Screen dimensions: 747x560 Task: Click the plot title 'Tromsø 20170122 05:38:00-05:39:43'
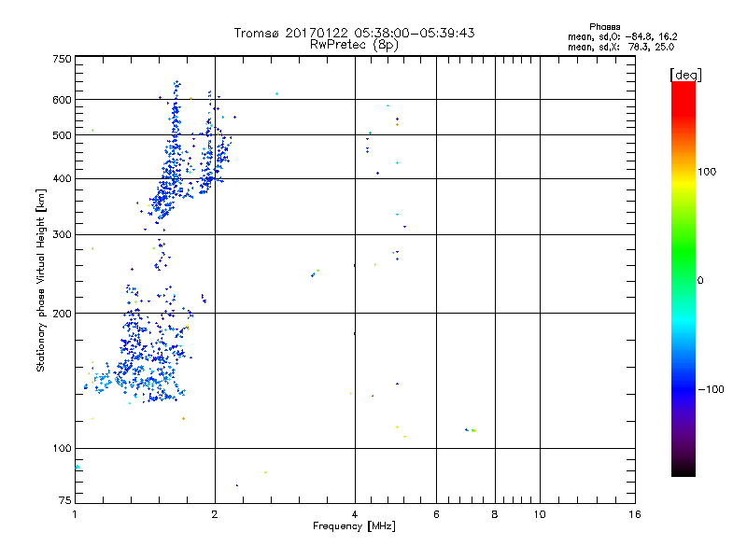click(354, 33)
